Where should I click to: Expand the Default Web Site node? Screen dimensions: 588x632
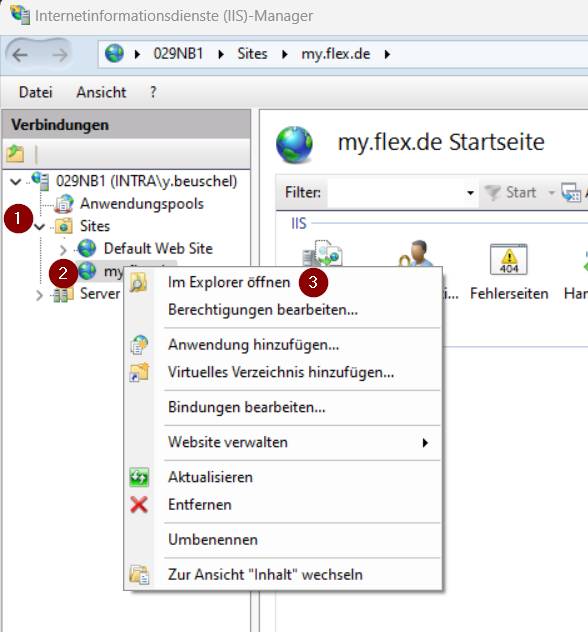point(63,249)
